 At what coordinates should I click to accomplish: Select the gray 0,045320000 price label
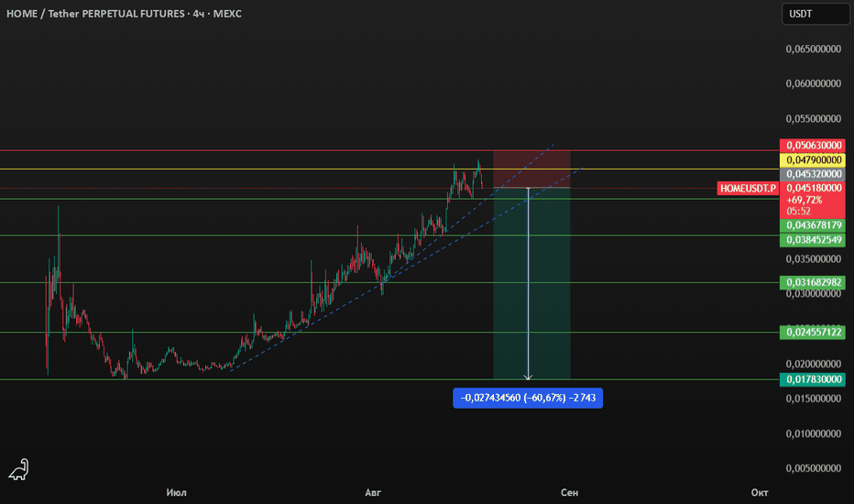[x=813, y=174]
